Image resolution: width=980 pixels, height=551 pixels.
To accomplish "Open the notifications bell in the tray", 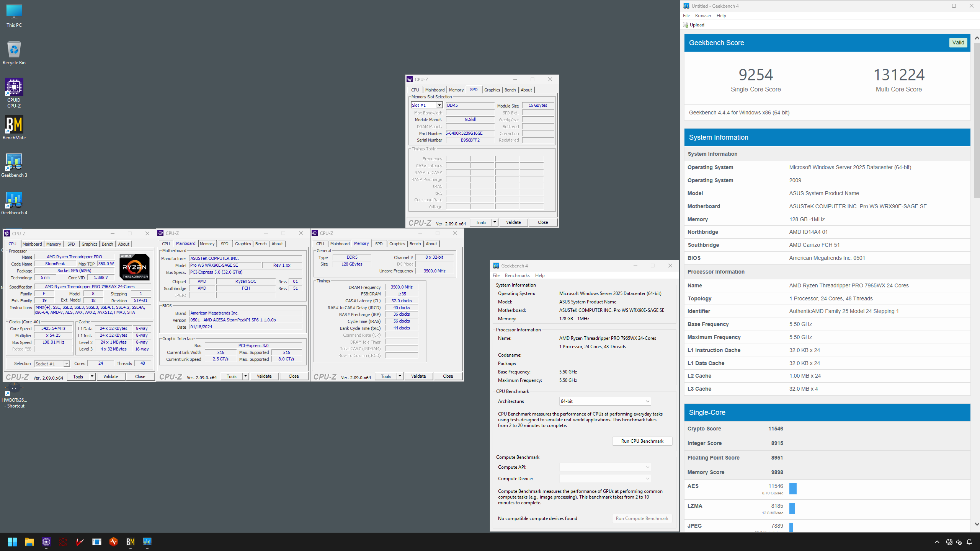I will (969, 542).
